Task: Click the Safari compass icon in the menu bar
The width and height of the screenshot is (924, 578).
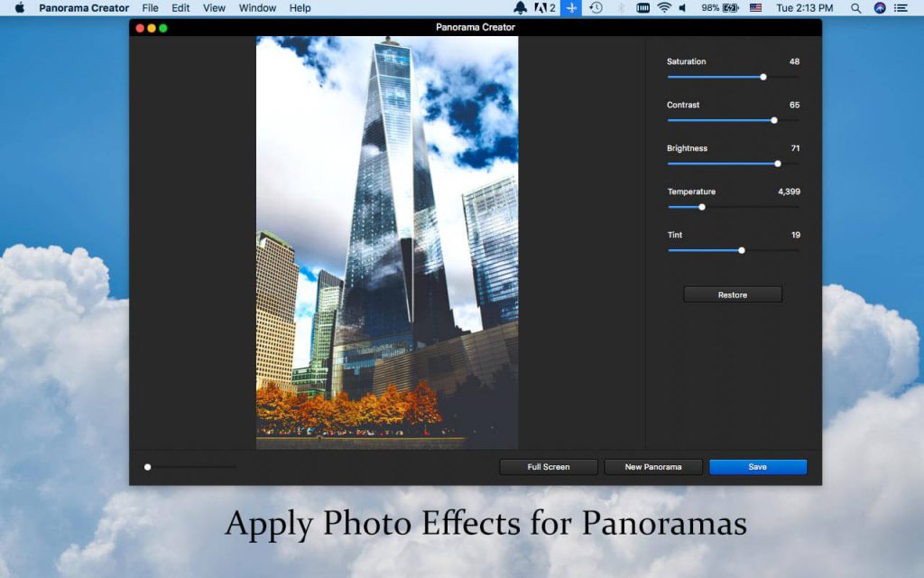Action: pos(878,8)
